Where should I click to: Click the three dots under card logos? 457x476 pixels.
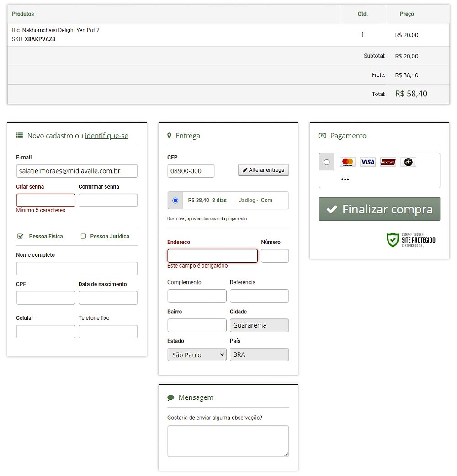pos(345,180)
